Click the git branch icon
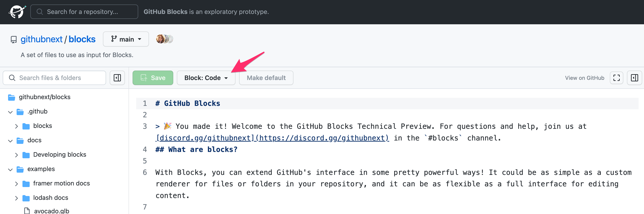Image resolution: width=644 pixels, height=214 pixels. point(114,39)
